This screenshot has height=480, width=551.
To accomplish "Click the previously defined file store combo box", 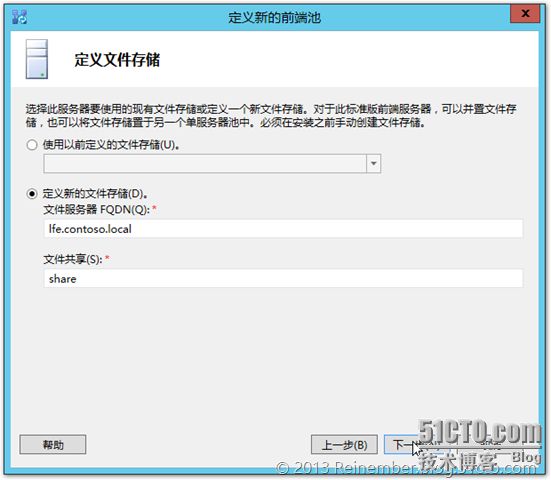I will tap(212, 163).
